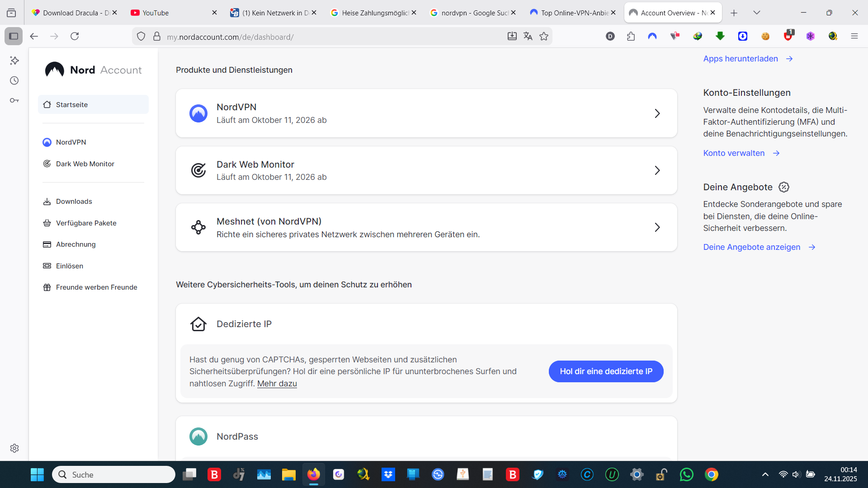Click the Firefox extensions puzzle icon
The image size is (868, 488).
point(631,37)
